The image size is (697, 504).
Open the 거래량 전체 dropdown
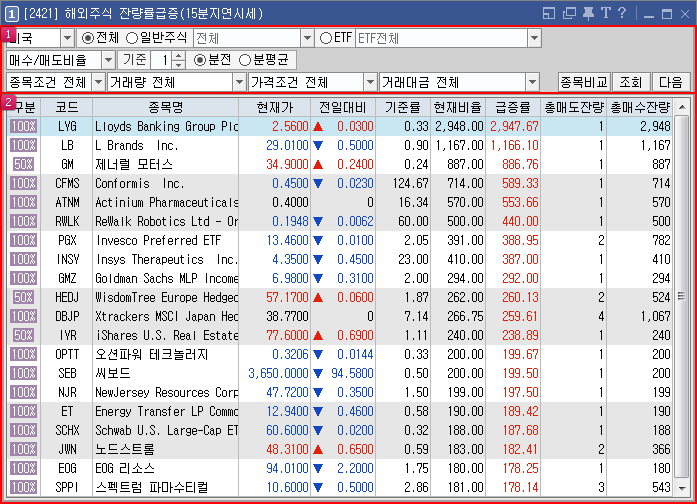(x=239, y=82)
